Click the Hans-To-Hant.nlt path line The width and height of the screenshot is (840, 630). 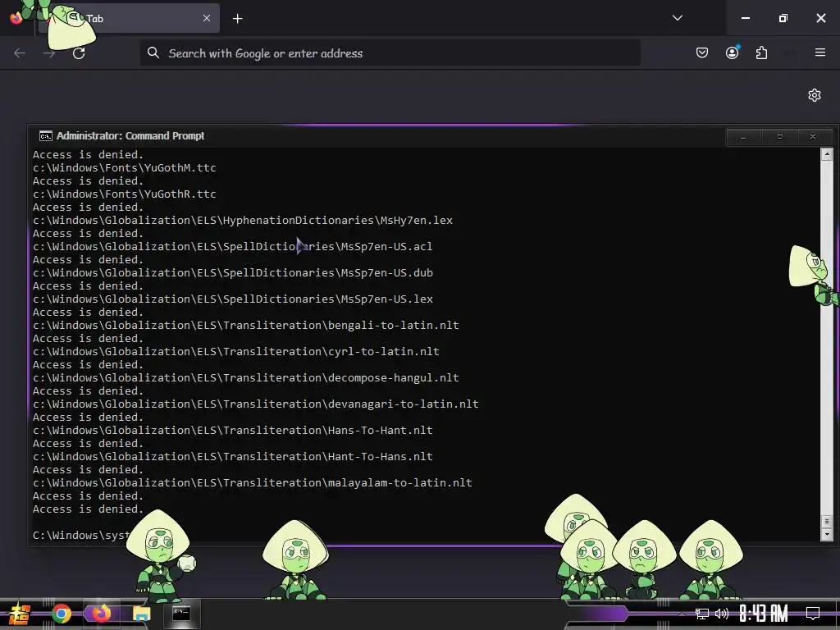[233, 430]
